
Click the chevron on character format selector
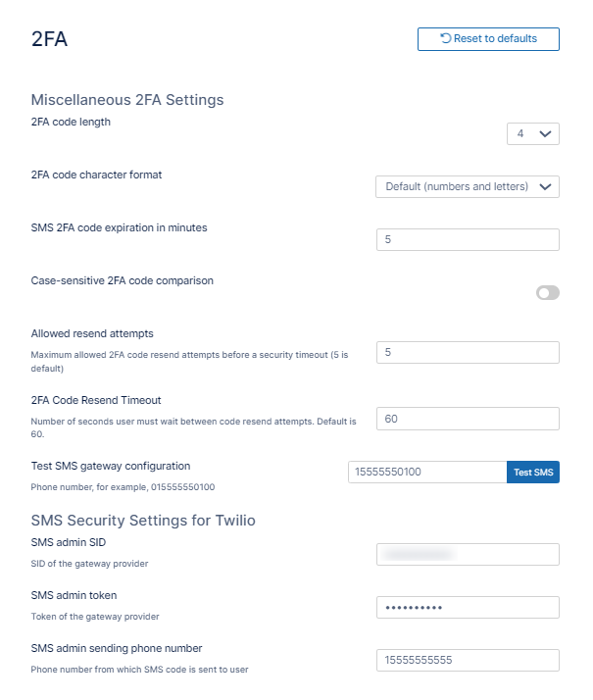point(546,186)
